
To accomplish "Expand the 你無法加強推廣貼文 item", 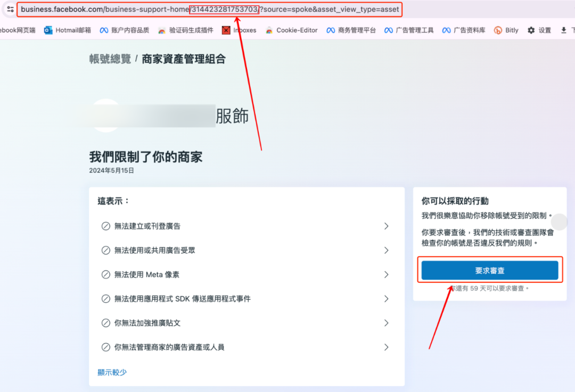I will [245, 323].
